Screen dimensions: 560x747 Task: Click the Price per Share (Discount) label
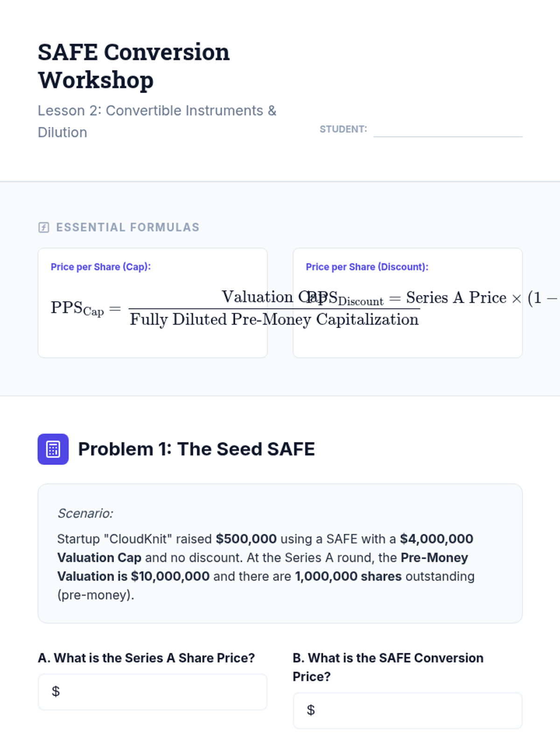tap(367, 267)
